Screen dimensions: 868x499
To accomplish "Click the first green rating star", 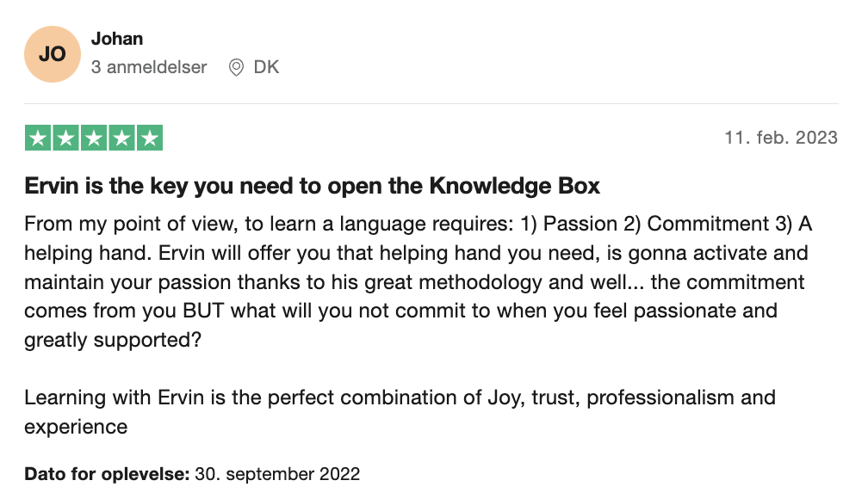I will (x=38, y=138).
